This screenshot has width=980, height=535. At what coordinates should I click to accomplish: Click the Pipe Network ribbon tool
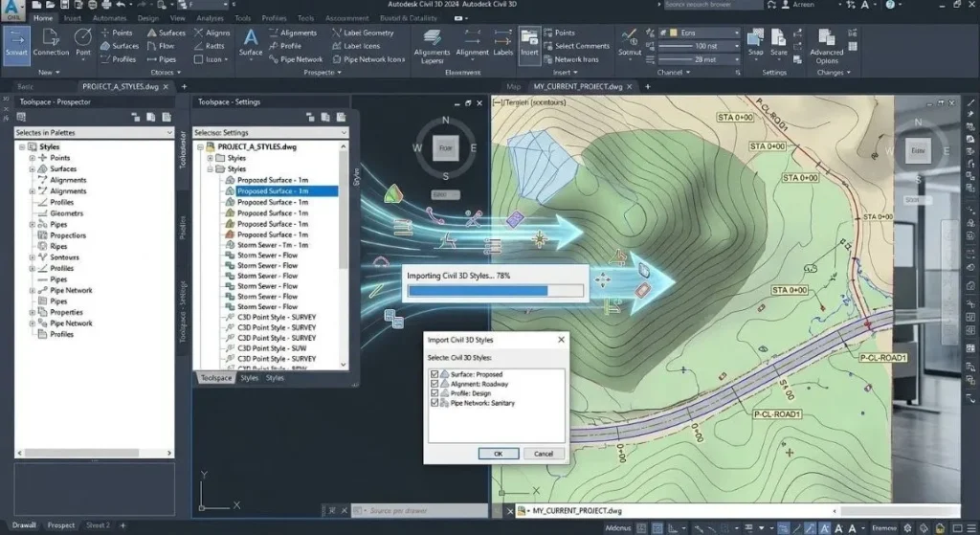pos(296,59)
